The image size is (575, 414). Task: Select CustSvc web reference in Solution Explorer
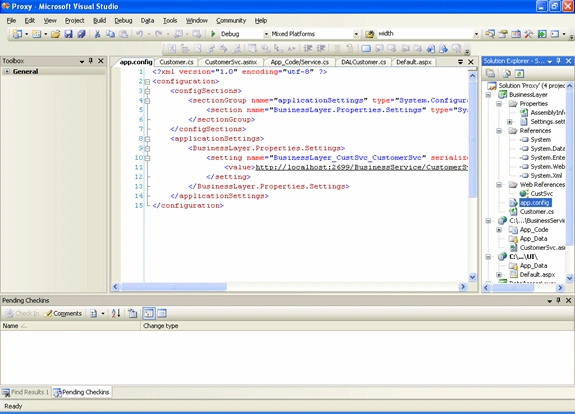pos(541,194)
